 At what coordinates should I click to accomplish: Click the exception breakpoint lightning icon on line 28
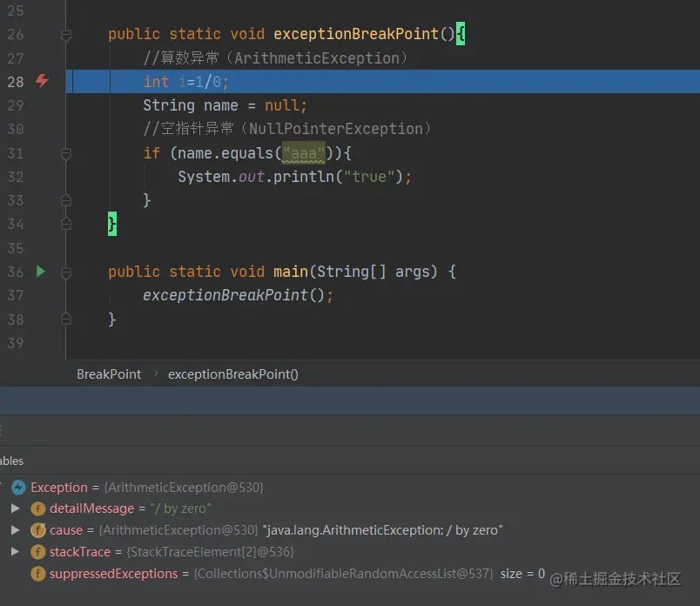click(x=42, y=81)
